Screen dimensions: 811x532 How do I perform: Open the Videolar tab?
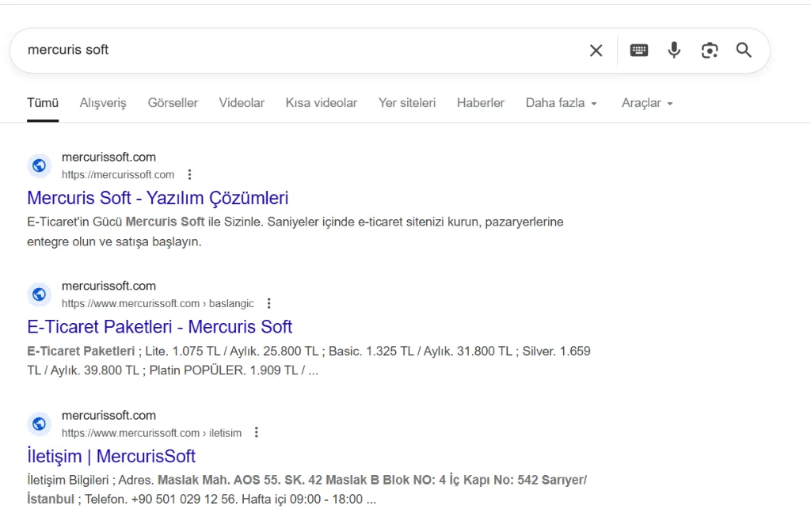click(242, 103)
